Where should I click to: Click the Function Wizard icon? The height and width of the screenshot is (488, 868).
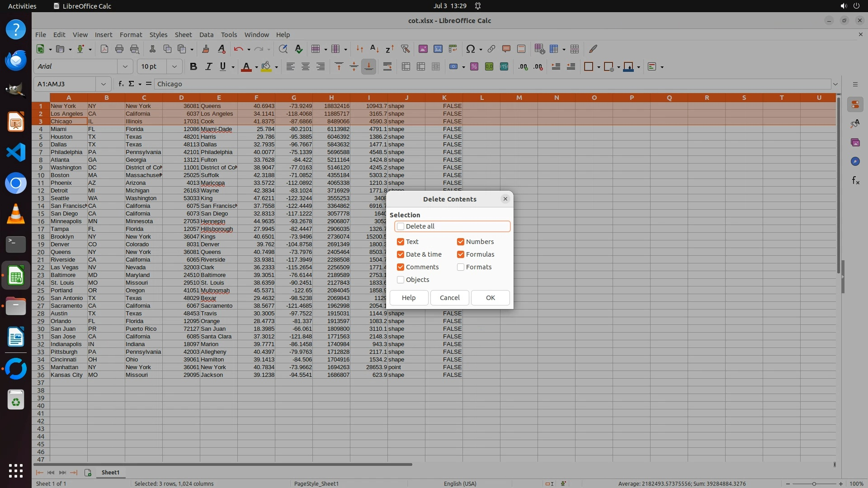(x=121, y=84)
